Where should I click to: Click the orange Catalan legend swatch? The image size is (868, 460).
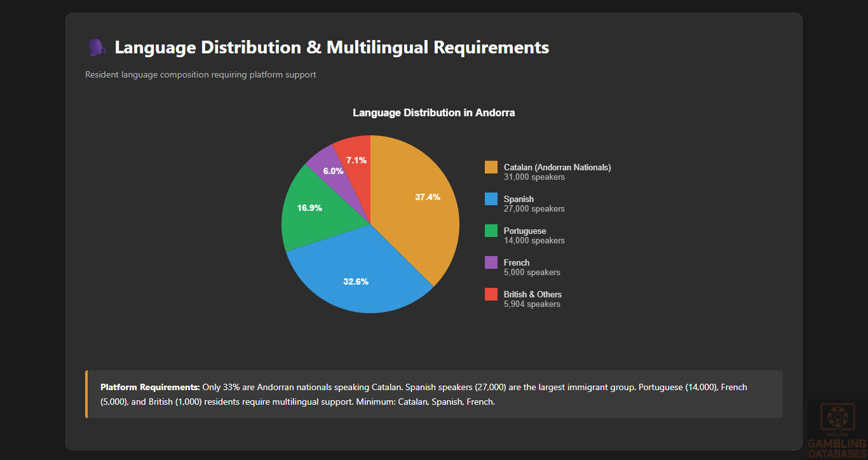(x=491, y=167)
